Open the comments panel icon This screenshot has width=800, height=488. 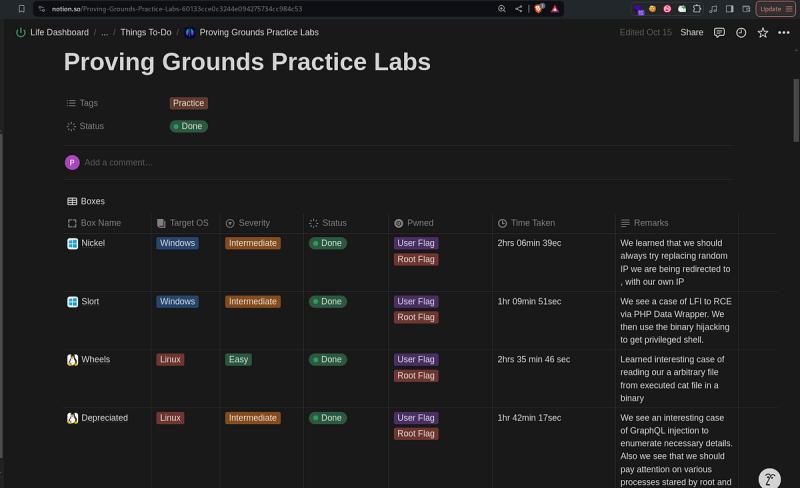719,33
